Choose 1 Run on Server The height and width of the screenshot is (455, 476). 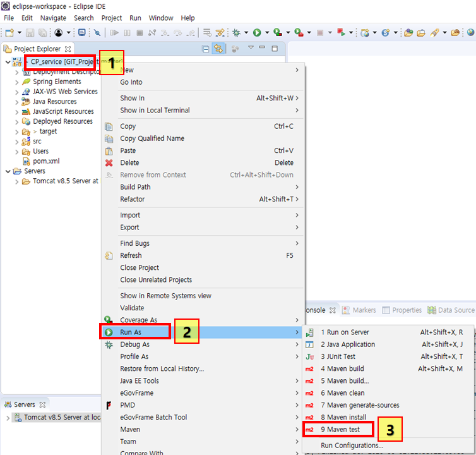(x=388, y=332)
